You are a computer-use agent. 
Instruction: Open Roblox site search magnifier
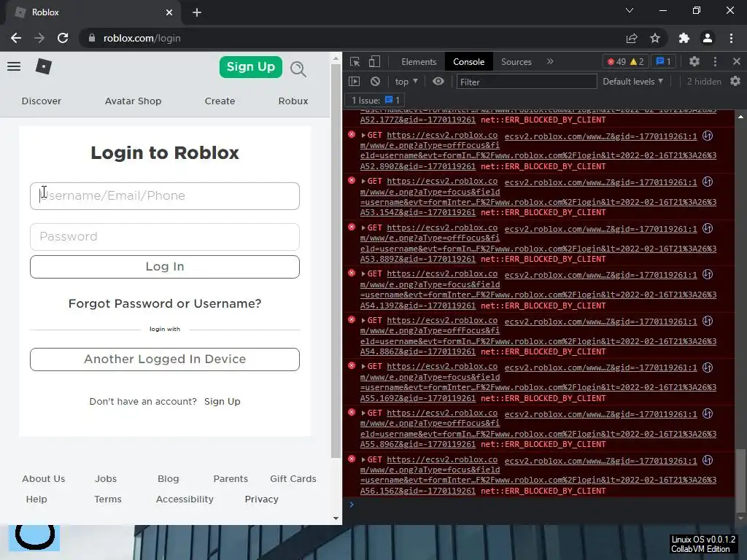pyautogui.click(x=298, y=69)
